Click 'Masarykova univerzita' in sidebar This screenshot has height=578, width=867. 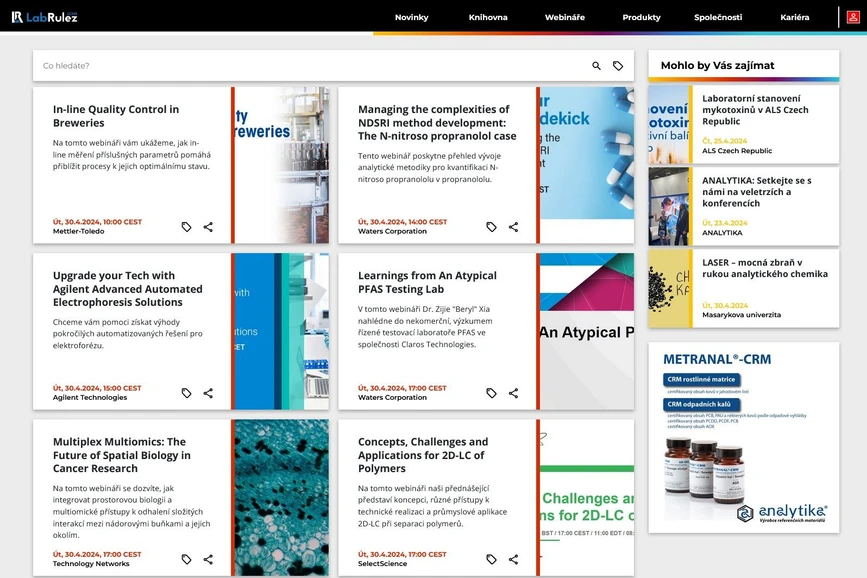point(741,315)
